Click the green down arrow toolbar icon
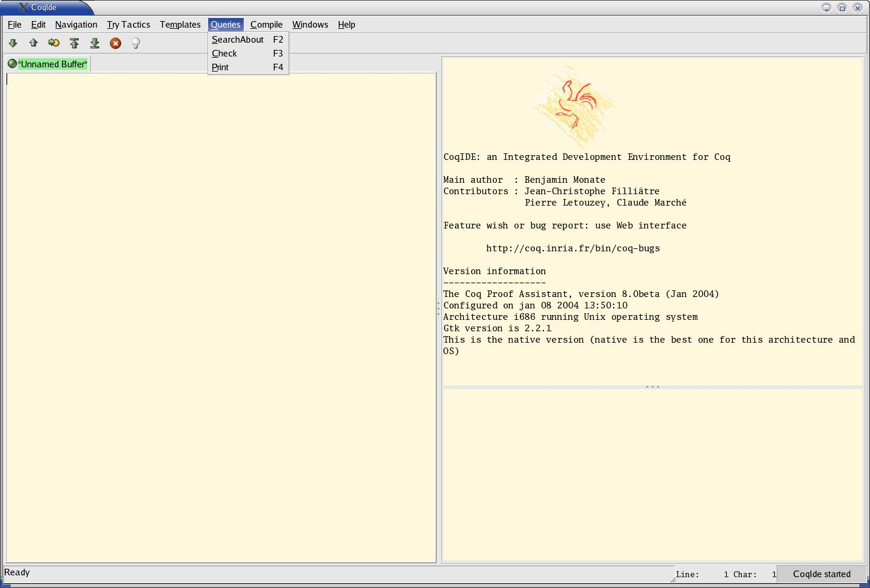The width and height of the screenshot is (870, 588). click(x=13, y=43)
